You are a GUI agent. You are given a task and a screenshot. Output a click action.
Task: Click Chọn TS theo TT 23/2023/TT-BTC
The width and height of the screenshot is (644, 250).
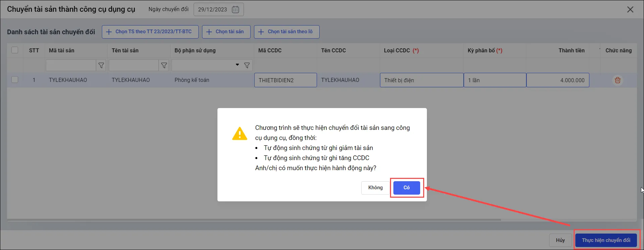coord(150,32)
